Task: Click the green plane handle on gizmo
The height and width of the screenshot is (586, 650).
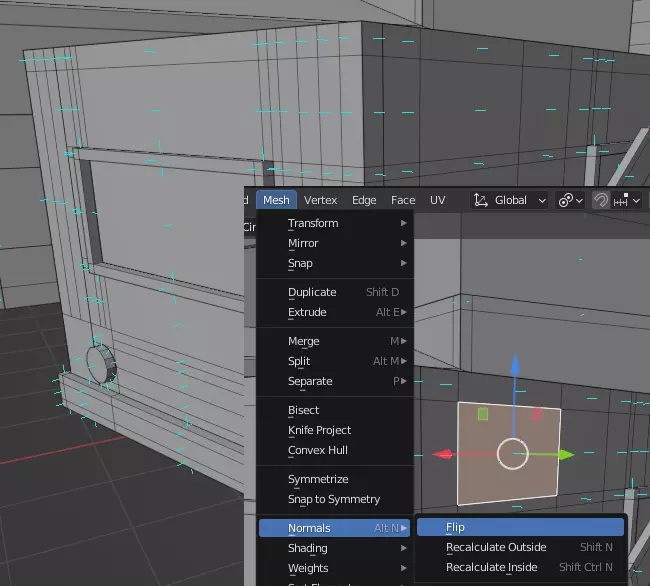Action: [483, 413]
